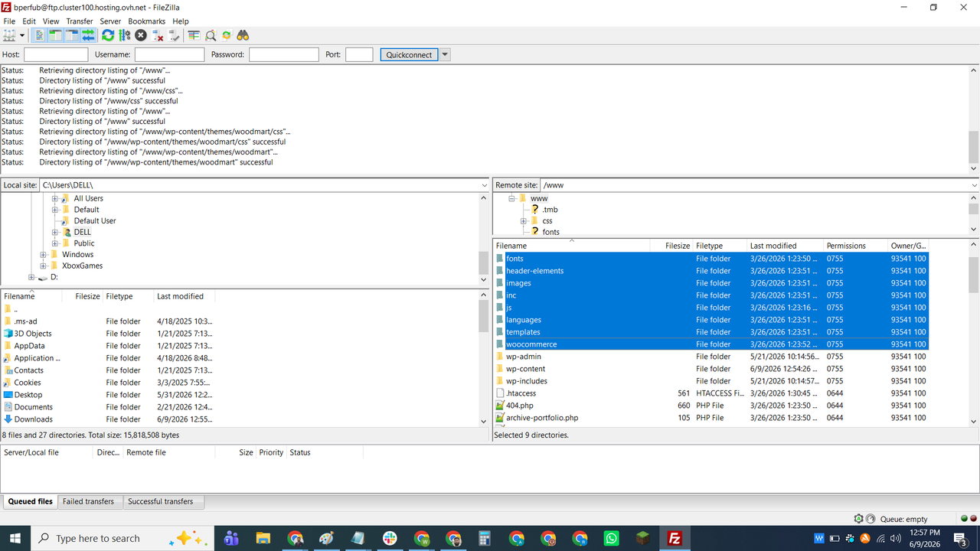980x551 pixels.
Task: Open the Bookmarks menu
Action: coord(146,21)
